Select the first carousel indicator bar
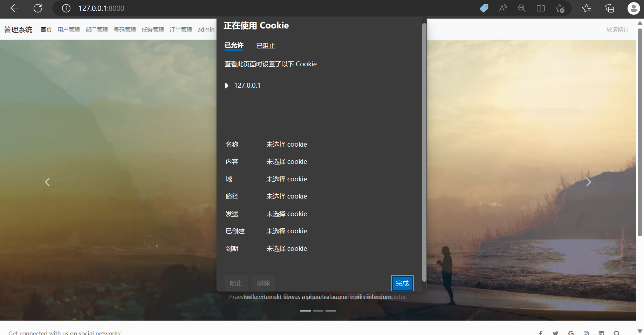 point(306,311)
